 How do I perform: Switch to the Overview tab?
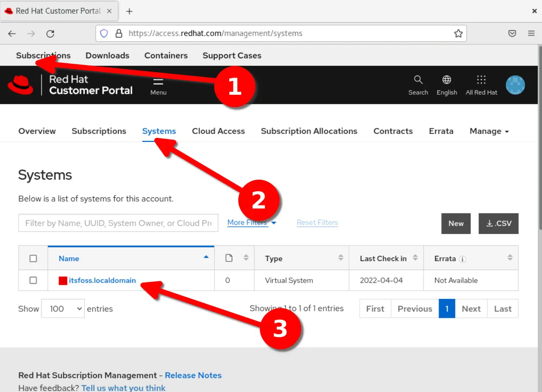click(37, 131)
